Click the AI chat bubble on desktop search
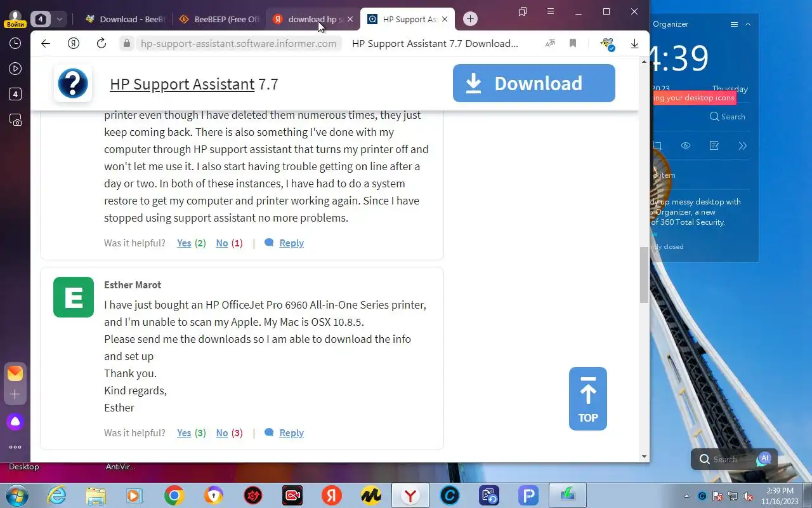Viewport: 812px width, 508px height. tap(764, 458)
